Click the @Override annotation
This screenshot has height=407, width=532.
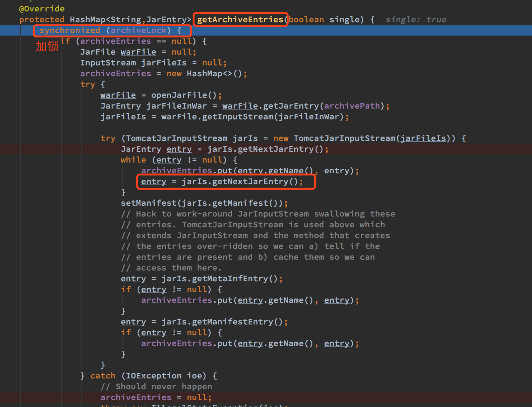click(42, 9)
